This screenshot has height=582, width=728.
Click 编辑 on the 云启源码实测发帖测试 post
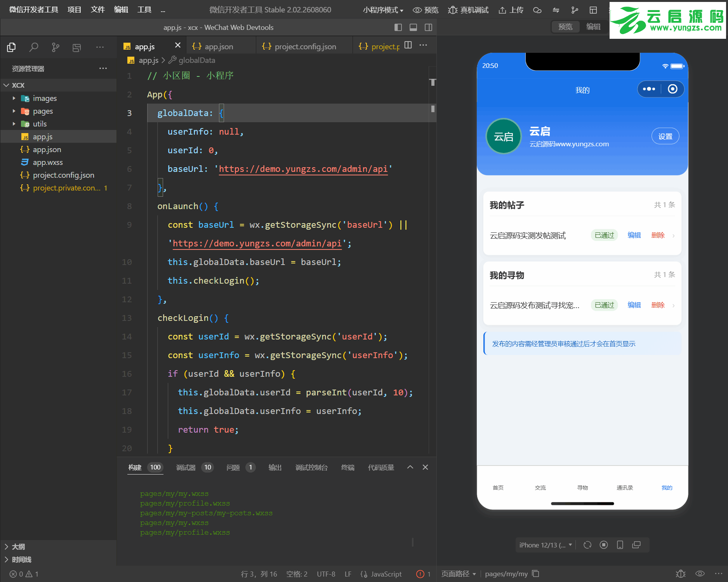[x=634, y=235]
